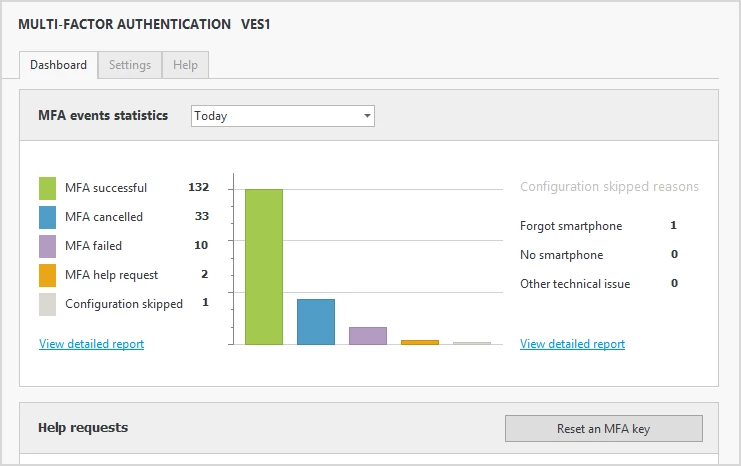This screenshot has height=466, width=741.
Task: Click the tall green bar in chart
Action: (x=264, y=266)
